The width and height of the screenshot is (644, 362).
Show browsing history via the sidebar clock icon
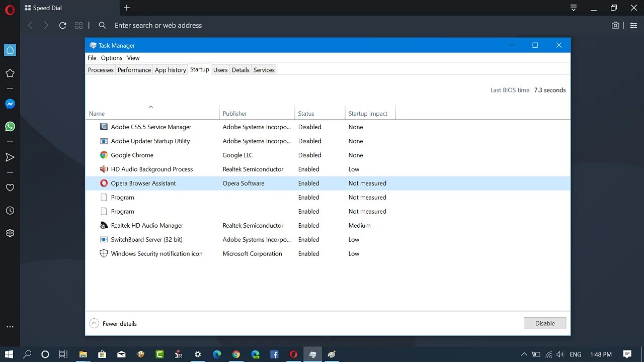pos(10,210)
